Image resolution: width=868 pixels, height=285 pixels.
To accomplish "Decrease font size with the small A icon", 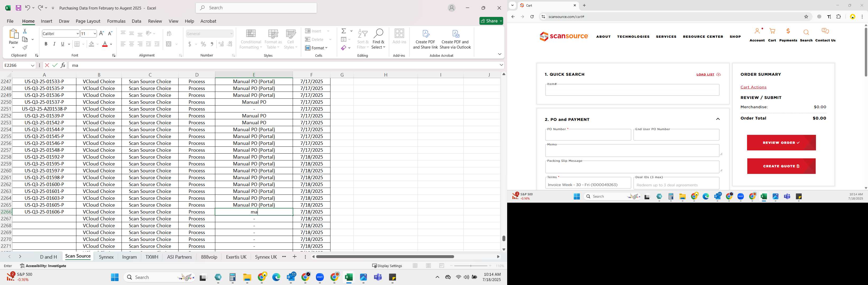I will coord(110,33).
